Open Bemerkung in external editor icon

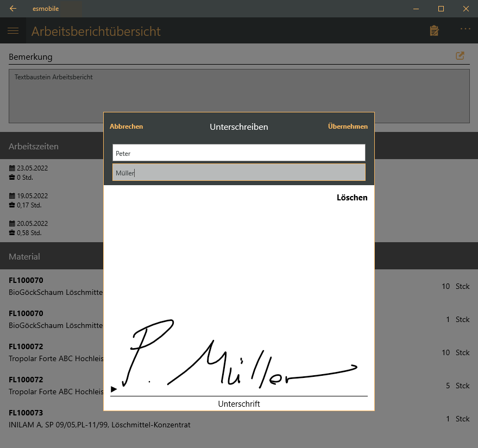click(460, 56)
